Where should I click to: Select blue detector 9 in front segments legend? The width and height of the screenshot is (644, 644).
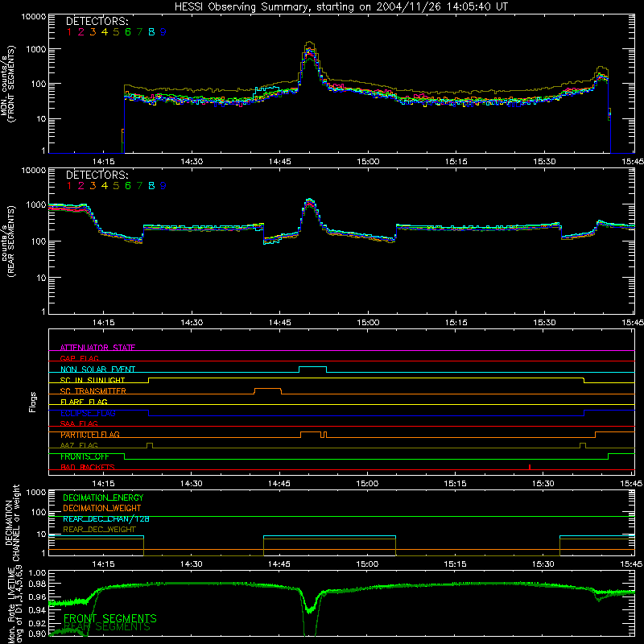click(x=163, y=32)
